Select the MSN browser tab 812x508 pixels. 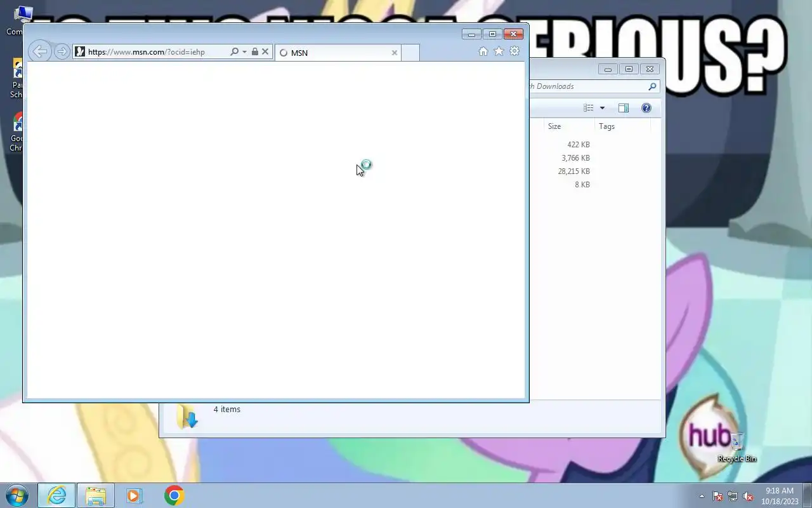[338, 53]
